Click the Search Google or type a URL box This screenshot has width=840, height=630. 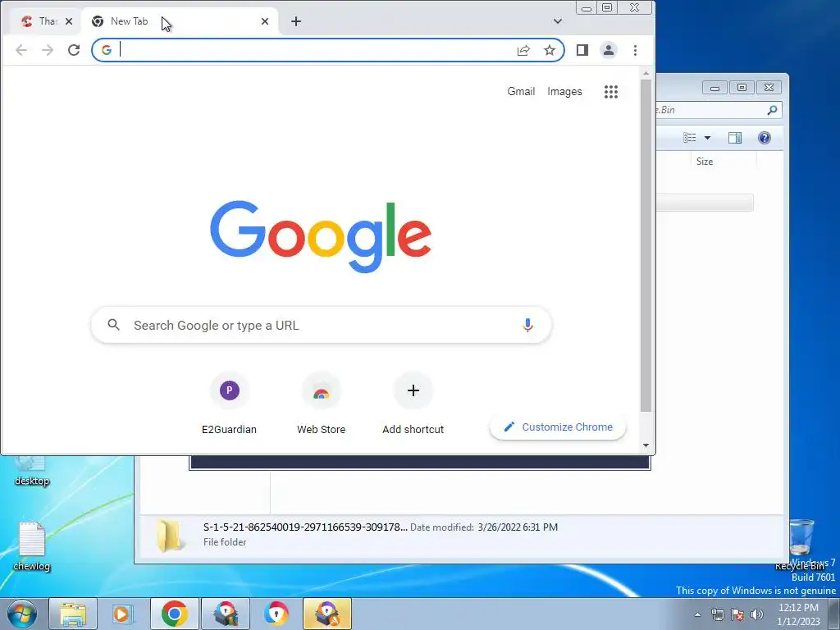point(322,325)
